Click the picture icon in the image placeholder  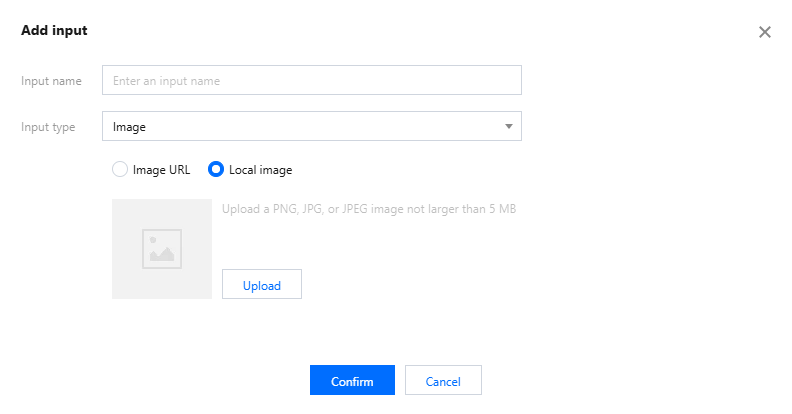point(162,249)
